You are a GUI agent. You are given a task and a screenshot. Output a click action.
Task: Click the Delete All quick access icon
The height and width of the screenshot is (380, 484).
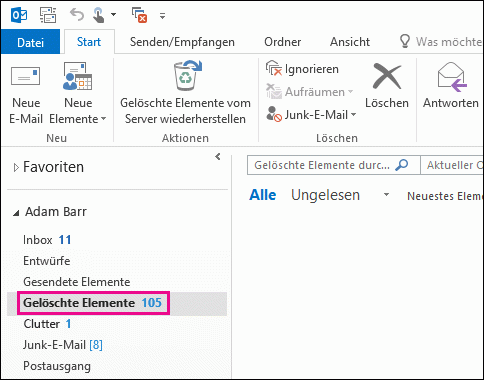[139, 15]
